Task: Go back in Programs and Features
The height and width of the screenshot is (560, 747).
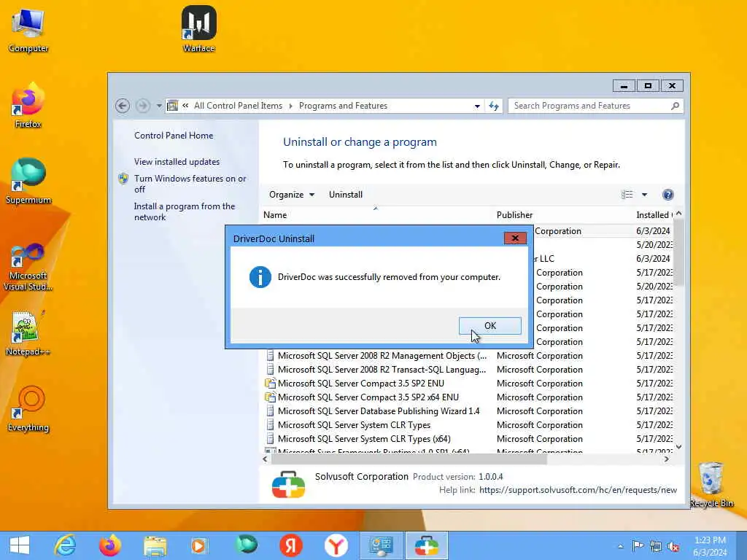Action: pos(123,106)
